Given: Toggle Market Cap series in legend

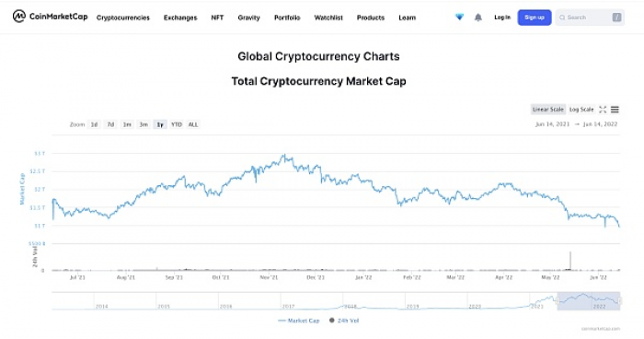Looking at the screenshot, I should [299, 321].
